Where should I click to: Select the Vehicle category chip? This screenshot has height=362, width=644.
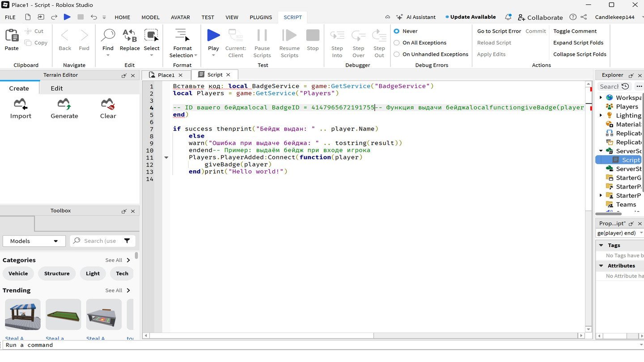pos(18,274)
